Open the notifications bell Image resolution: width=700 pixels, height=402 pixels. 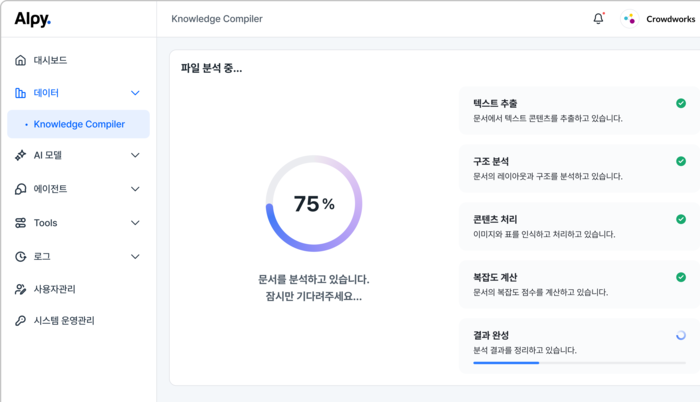[x=598, y=19]
